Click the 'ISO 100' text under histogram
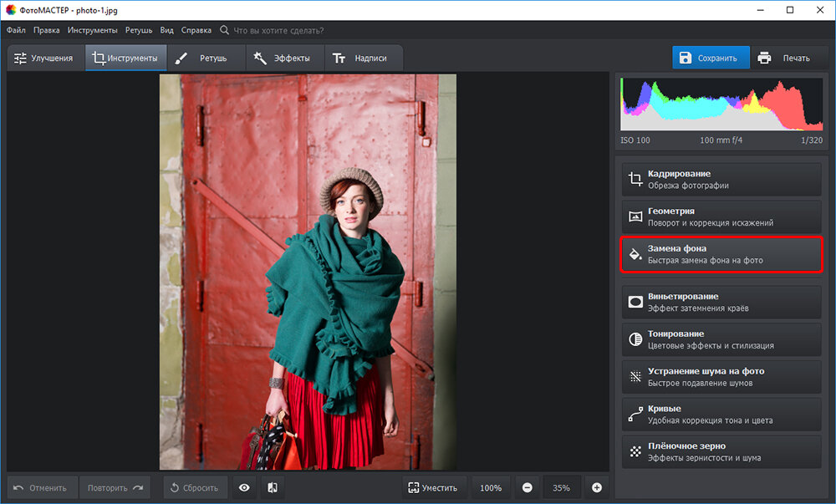This screenshot has height=504, width=836. click(635, 140)
